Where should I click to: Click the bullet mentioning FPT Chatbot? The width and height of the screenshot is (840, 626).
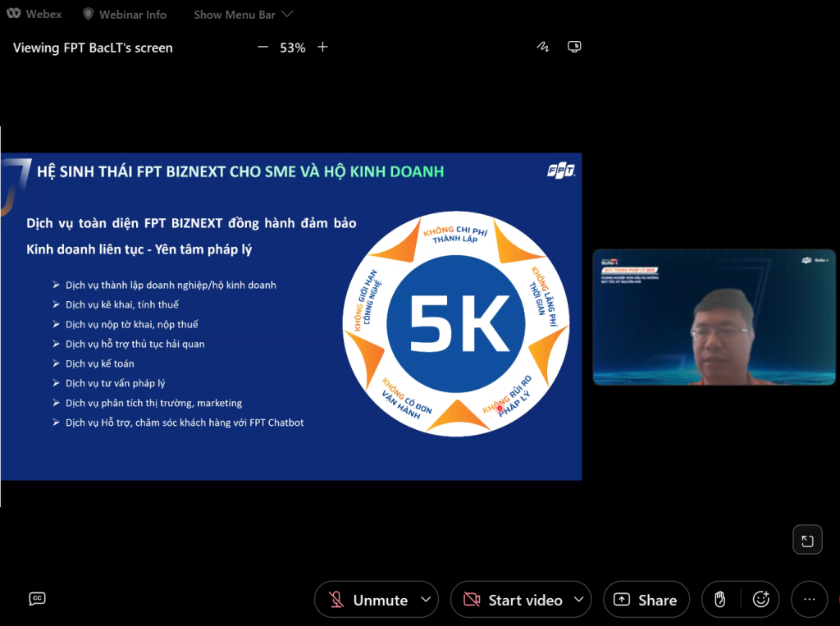click(x=185, y=423)
